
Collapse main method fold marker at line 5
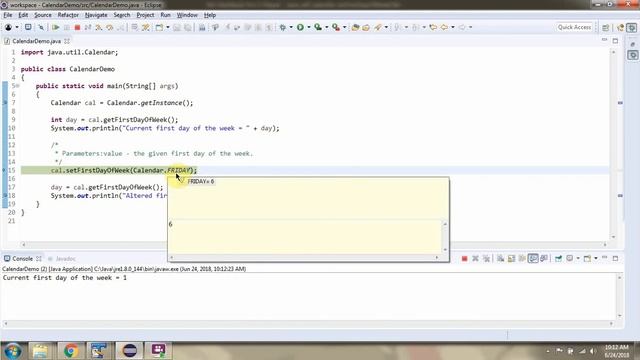[x=18, y=86]
